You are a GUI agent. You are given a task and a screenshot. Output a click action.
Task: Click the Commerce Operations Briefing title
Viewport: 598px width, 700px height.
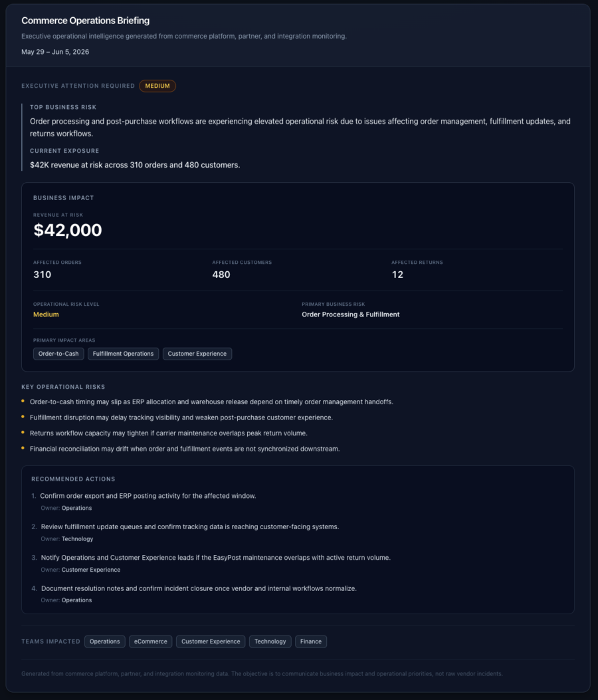point(86,21)
